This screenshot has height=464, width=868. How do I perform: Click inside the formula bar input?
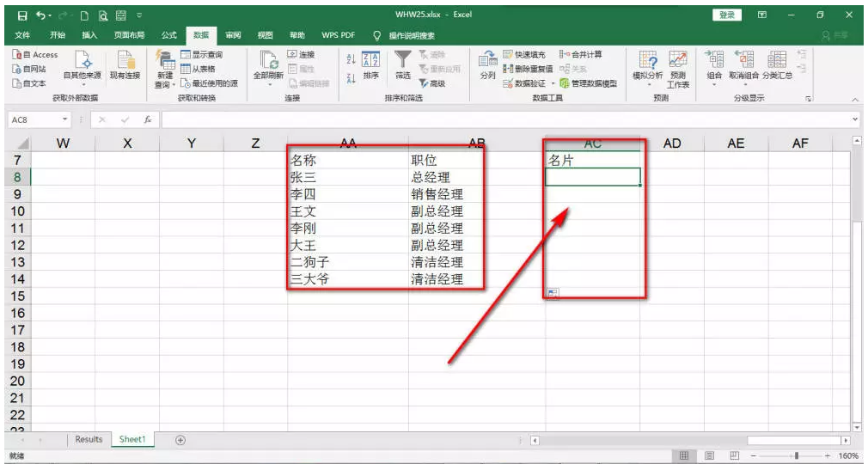point(504,119)
